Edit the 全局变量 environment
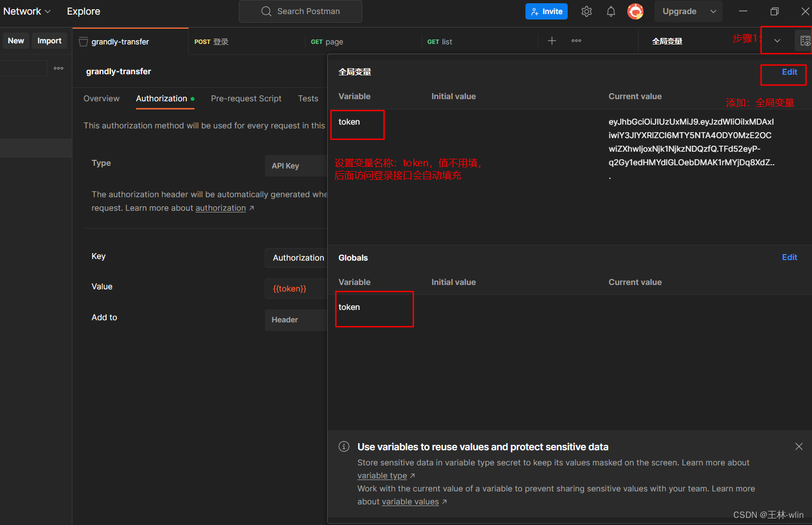The height and width of the screenshot is (525, 812). [789, 72]
